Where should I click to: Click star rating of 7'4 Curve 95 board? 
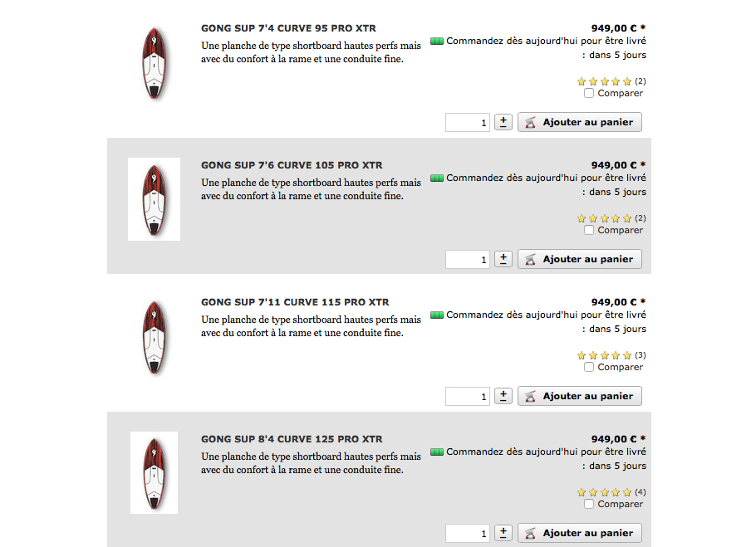point(605,81)
